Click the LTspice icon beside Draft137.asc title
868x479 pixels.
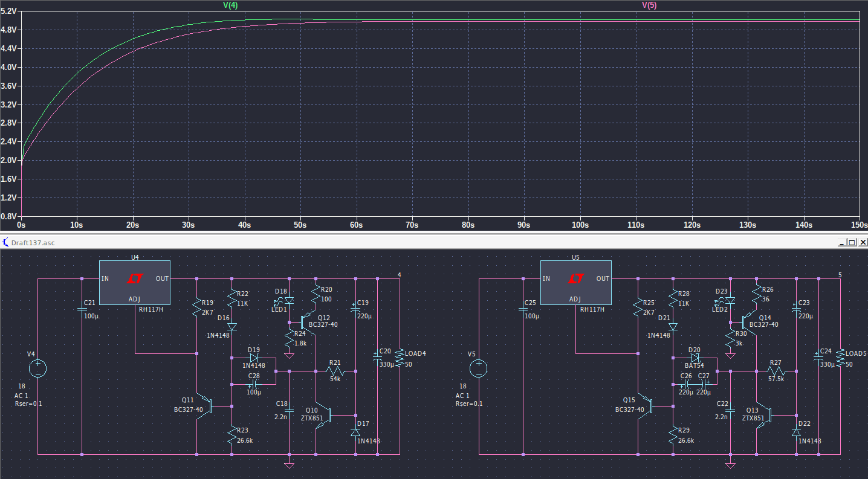point(5,242)
